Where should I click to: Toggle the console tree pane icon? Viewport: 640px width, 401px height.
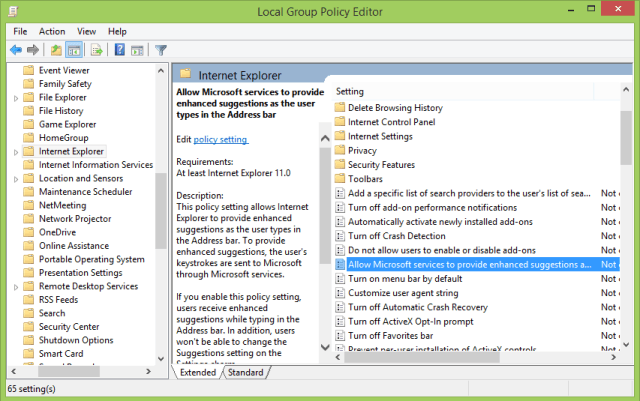[x=74, y=50]
